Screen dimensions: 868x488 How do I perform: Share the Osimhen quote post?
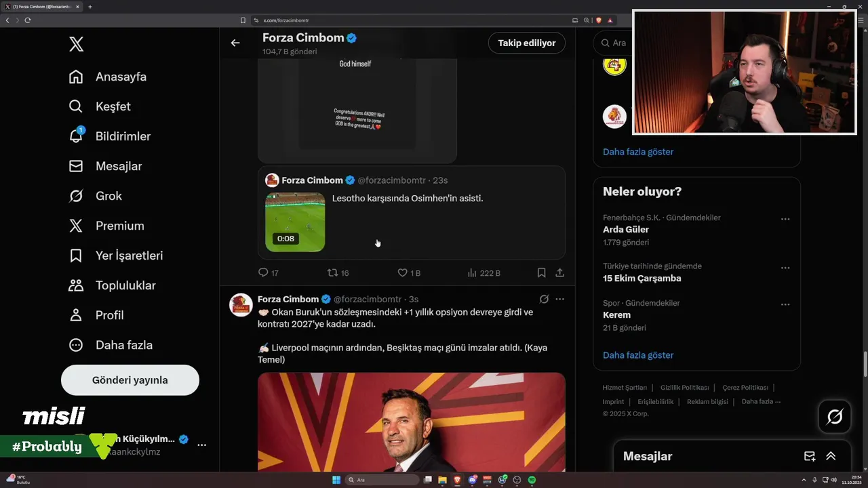559,272
